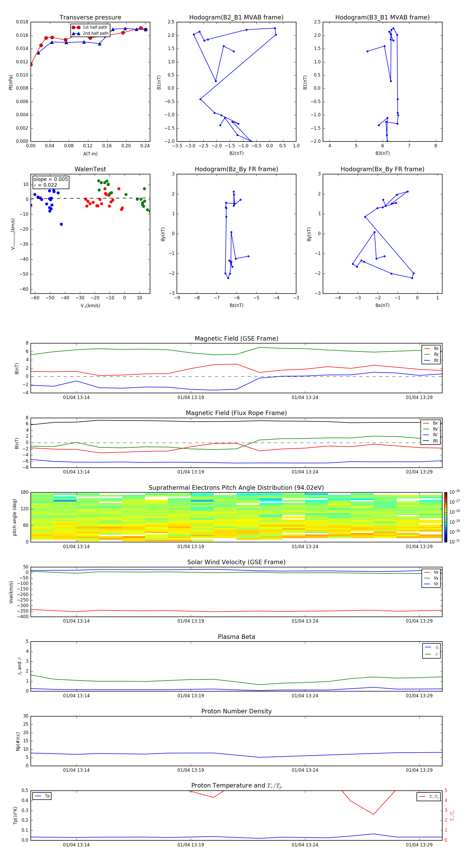Click the 180 tick on pitch angle axis
Screen dimensions: 473x868
[25, 493]
